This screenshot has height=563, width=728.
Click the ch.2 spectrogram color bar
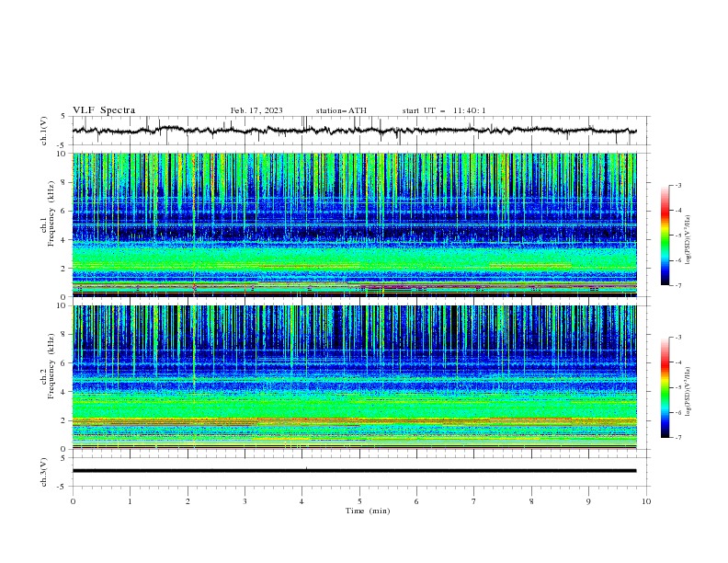[x=665, y=387]
